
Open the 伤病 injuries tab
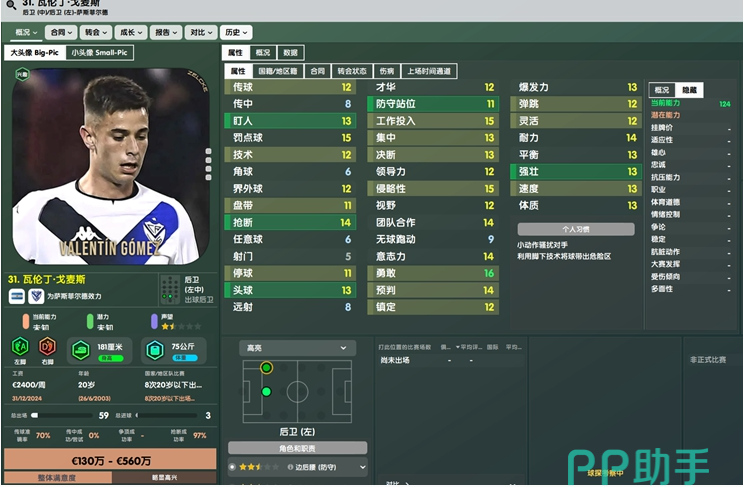[387, 71]
